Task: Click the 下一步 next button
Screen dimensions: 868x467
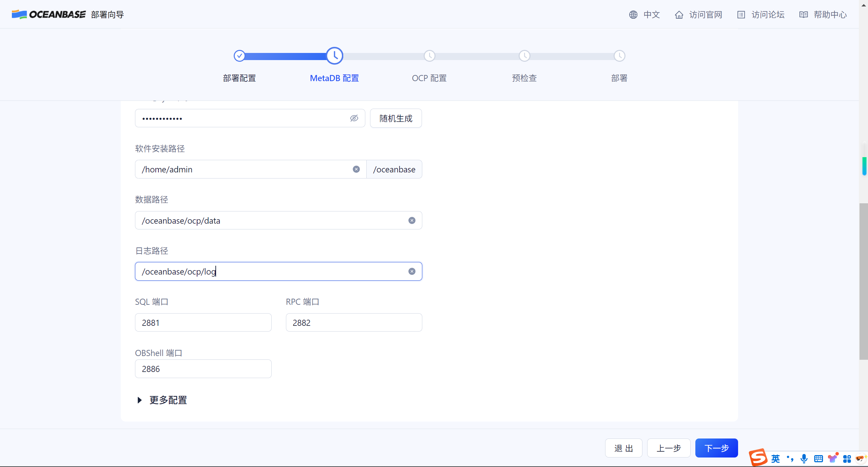Action: pyautogui.click(x=716, y=448)
